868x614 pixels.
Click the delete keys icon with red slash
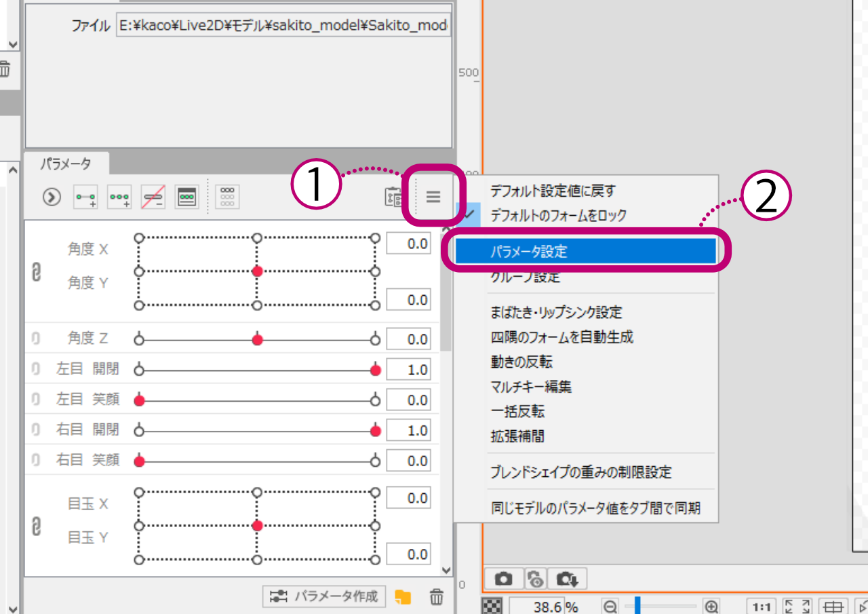pos(153,197)
